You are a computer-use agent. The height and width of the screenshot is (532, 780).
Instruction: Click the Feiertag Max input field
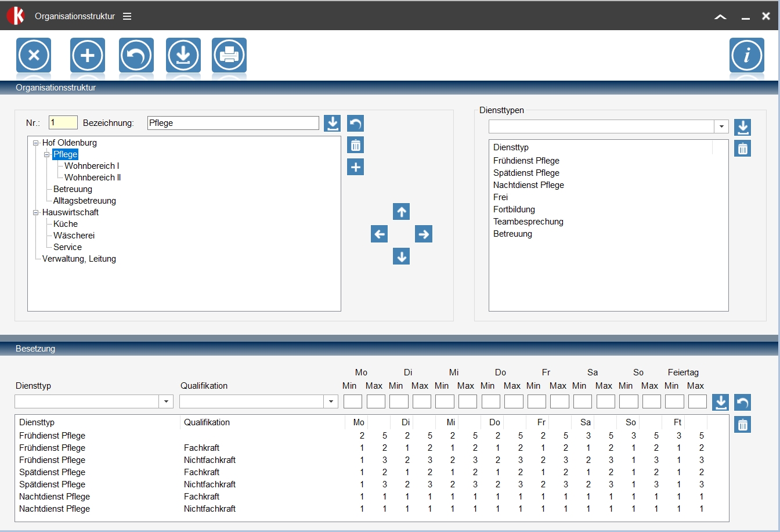pyautogui.click(x=698, y=401)
